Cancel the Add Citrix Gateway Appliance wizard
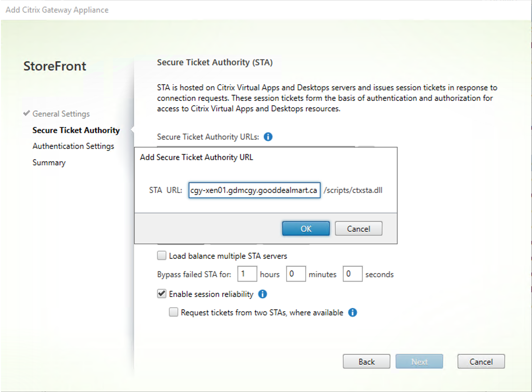This screenshot has height=392, width=532. coord(481,361)
